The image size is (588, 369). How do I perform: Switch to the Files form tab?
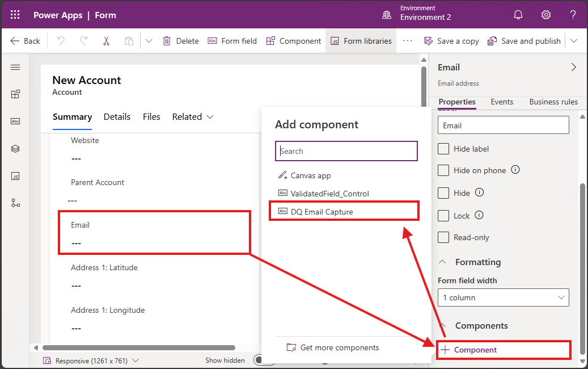[x=151, y=117]
